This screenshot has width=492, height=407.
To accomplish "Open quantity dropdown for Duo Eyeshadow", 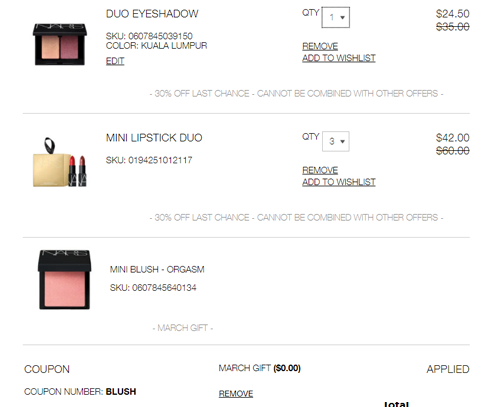I will 336,17.
